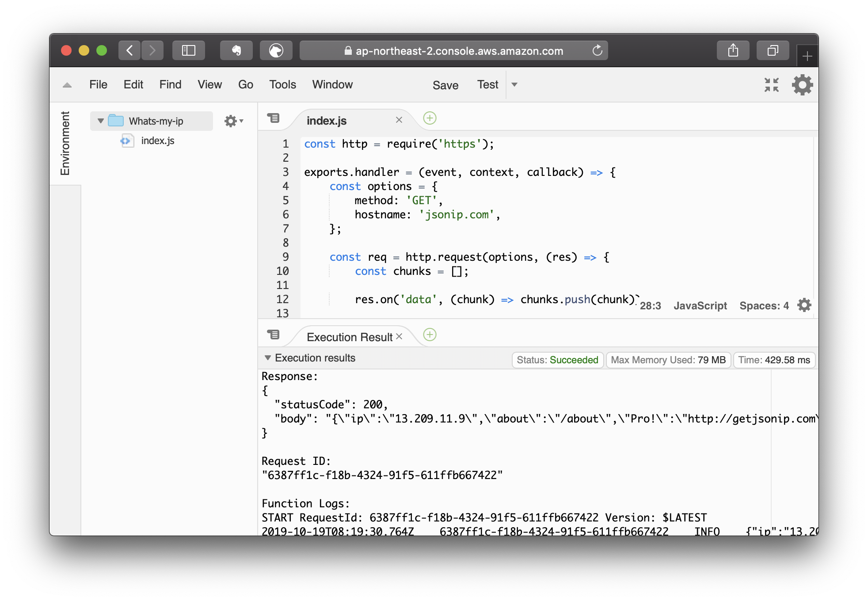The width and height of the screenshot is (868, 601).
Task: Open the Test events dropdown arrow
Action: (x=514, y=84)
